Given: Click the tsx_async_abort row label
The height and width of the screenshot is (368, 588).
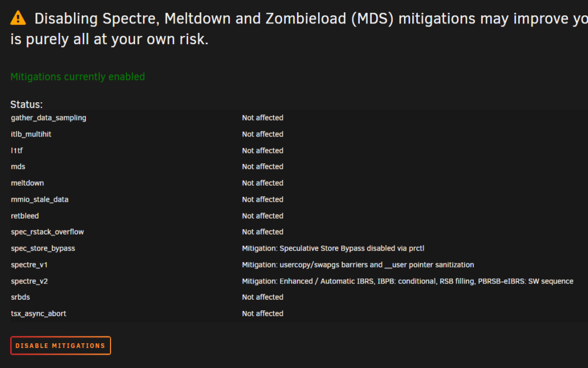Looking at the screenshot, I should tap(38, 314).
